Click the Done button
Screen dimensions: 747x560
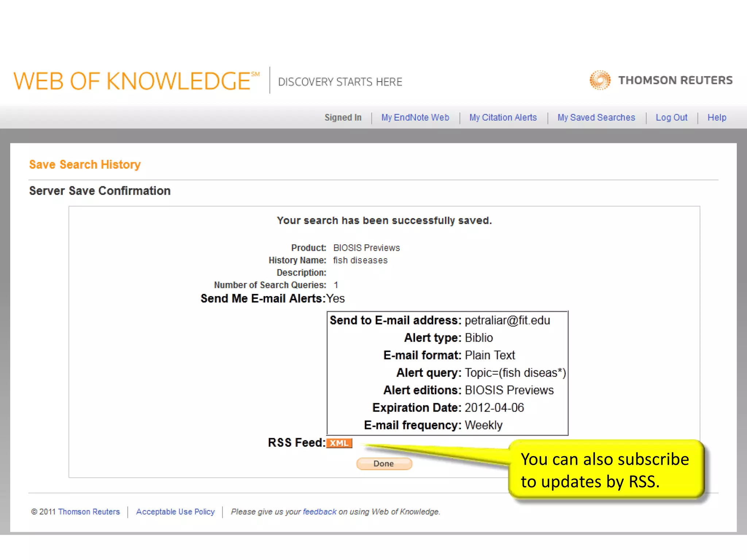[x=384, y=464]
